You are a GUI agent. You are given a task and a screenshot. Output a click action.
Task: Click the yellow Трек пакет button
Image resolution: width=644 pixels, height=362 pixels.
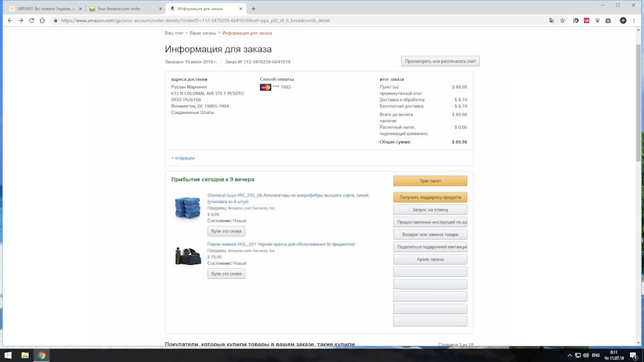click(430, 180)
